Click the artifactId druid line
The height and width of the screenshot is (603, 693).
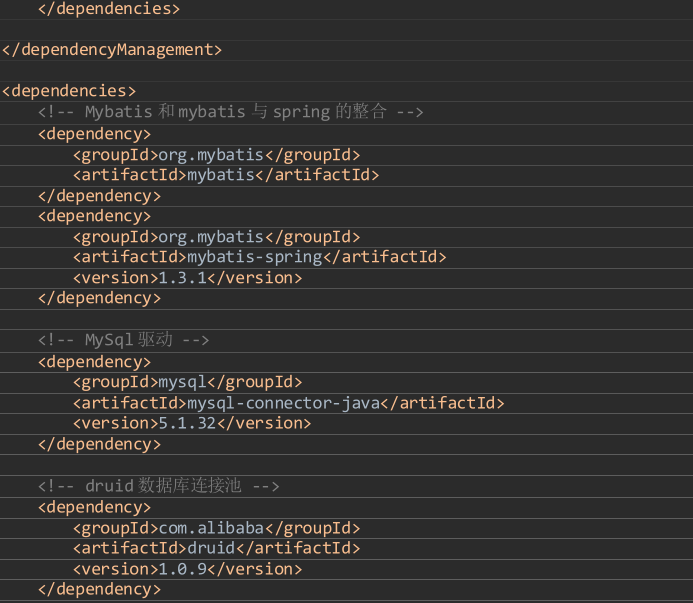(217, 549)
